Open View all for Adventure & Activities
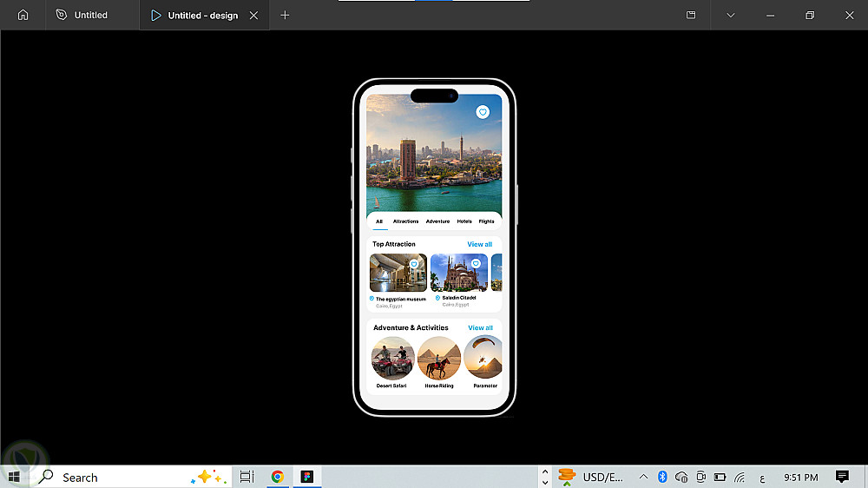 (480, 328)
